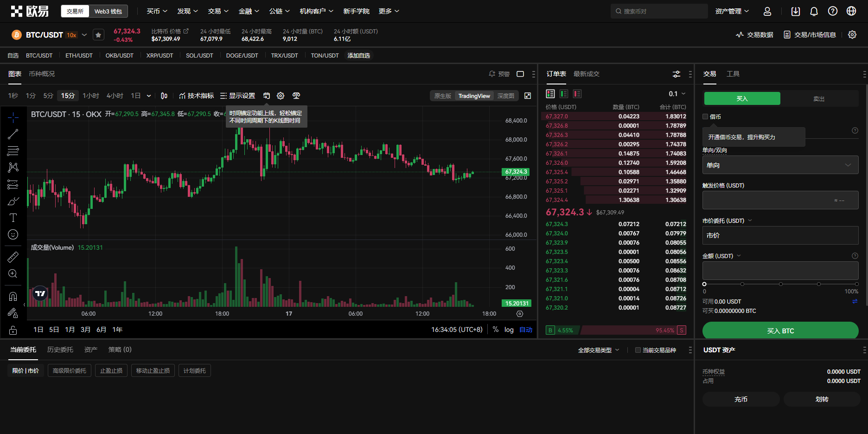Select the pattern drawing tool
This screenshot has width=868, height=434.
click(13, 168)
